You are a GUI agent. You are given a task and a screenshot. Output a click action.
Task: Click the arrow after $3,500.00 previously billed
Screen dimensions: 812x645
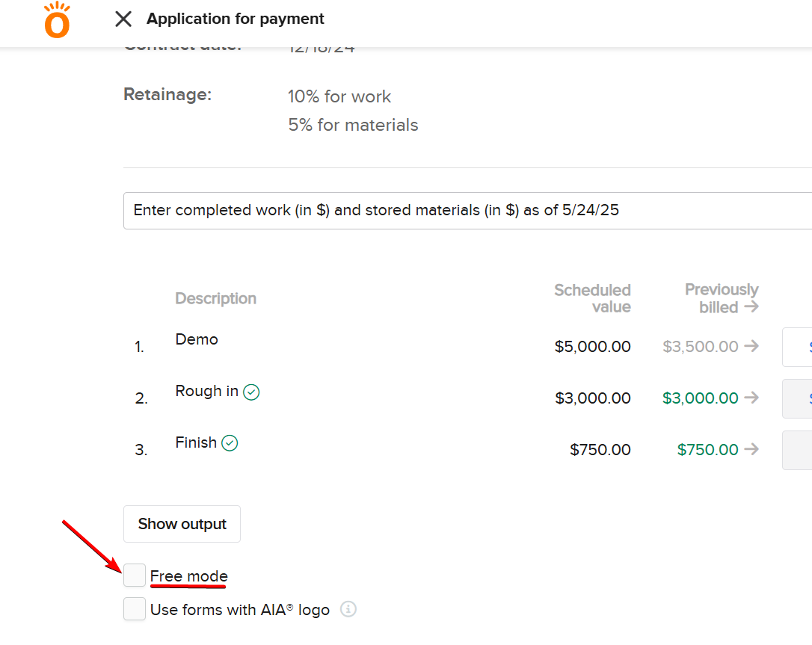point(752,346)
